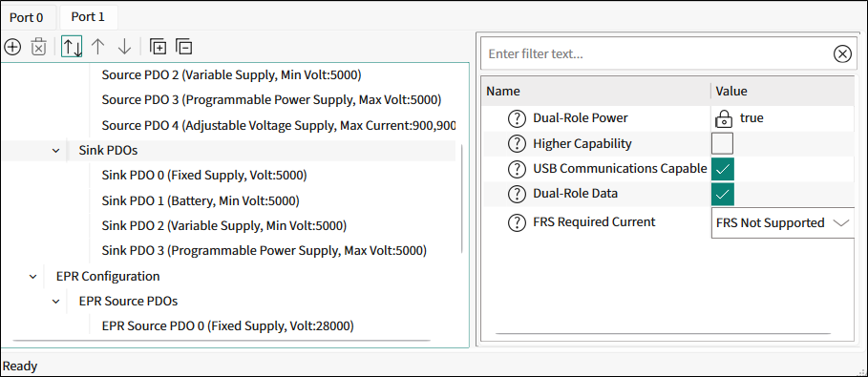Click the move up arrow icon

click(98, 47)
